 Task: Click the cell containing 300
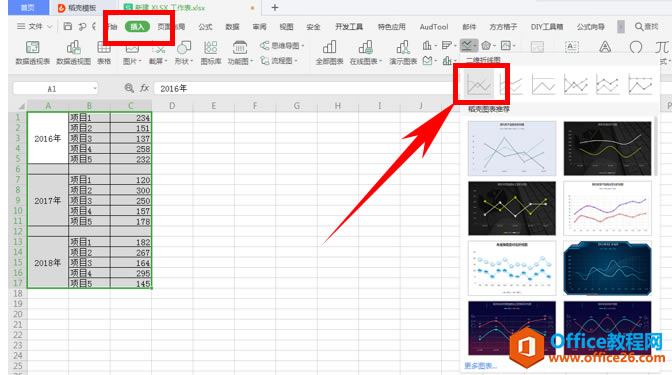[131, 190]
